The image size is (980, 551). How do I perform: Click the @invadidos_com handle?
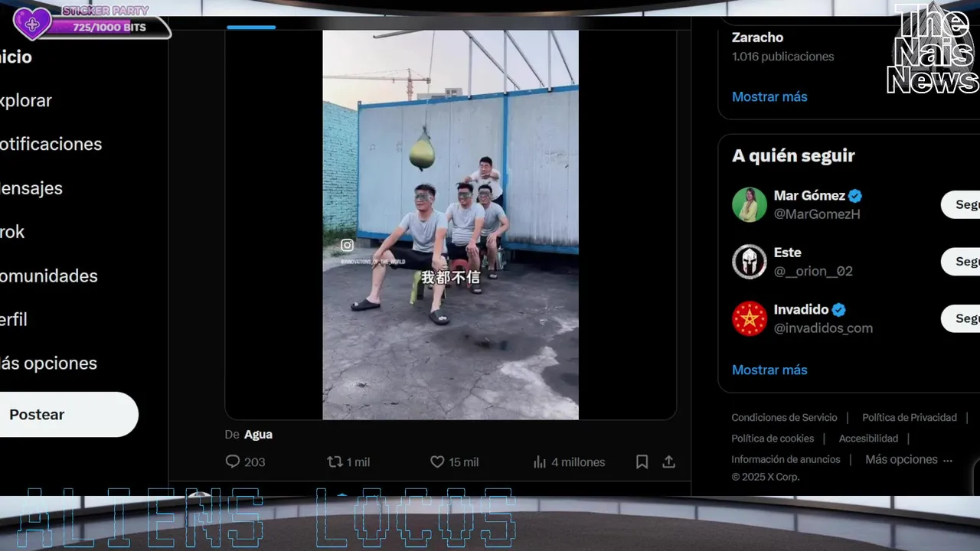pos(823,328)
